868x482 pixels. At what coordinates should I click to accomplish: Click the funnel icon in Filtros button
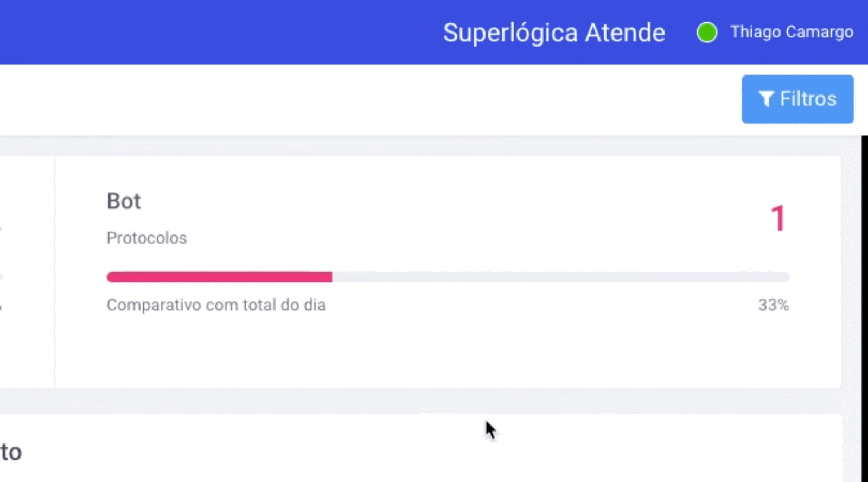(x=766, y=99)
